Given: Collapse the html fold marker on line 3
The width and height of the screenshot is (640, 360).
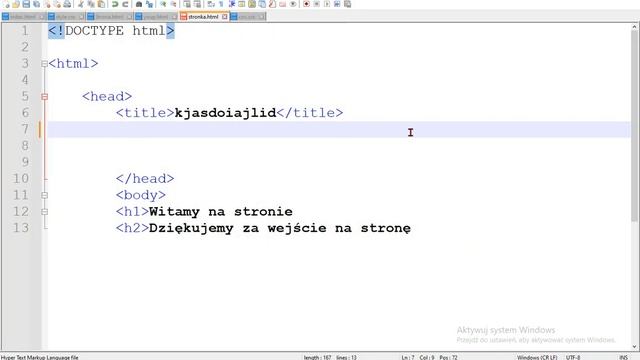Looking at the screenshot, I should tap(44, 64).
